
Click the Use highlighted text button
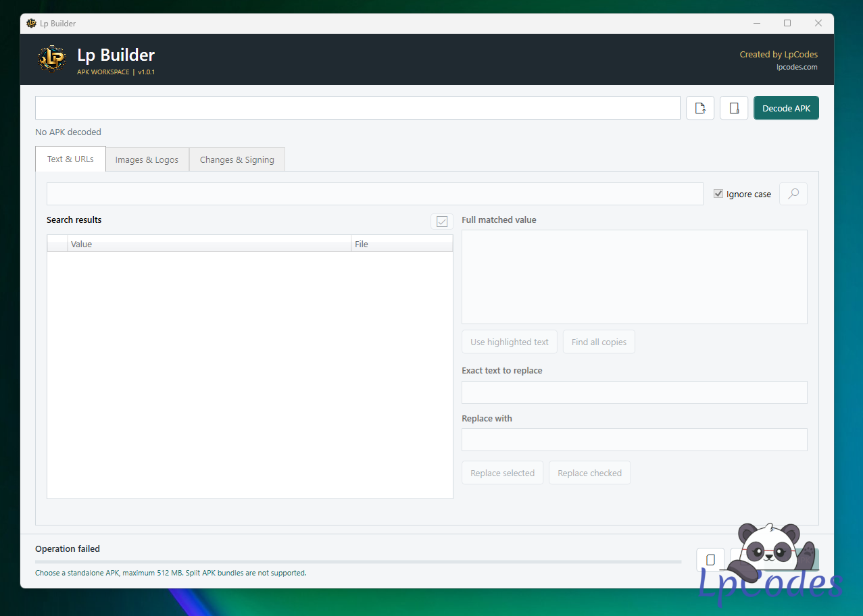(x=510, y=342)
